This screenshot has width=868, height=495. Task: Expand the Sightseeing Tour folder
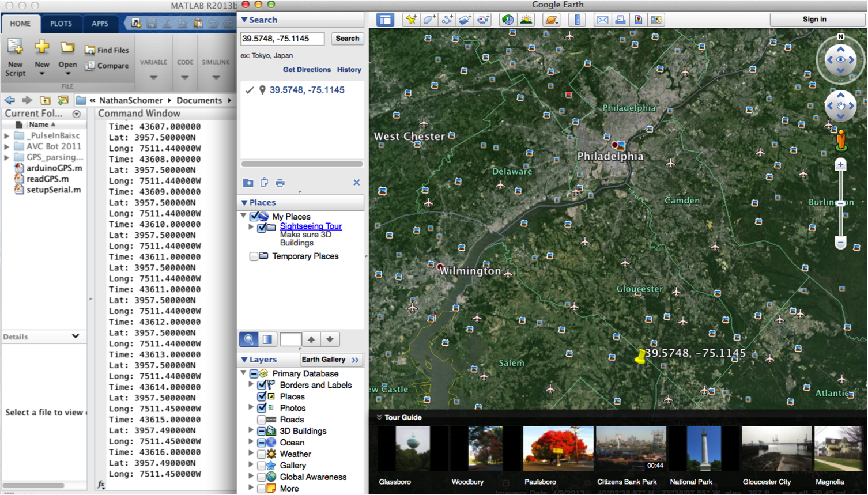(251, 227)
